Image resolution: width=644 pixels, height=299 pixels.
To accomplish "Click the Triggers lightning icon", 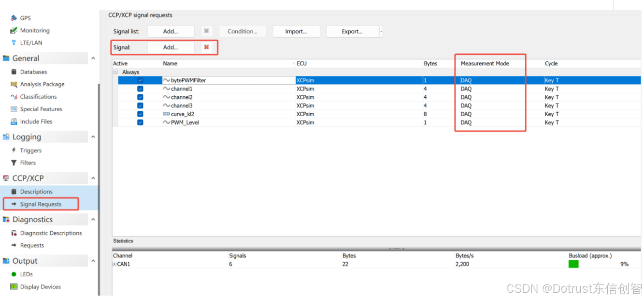I will 14,150.
